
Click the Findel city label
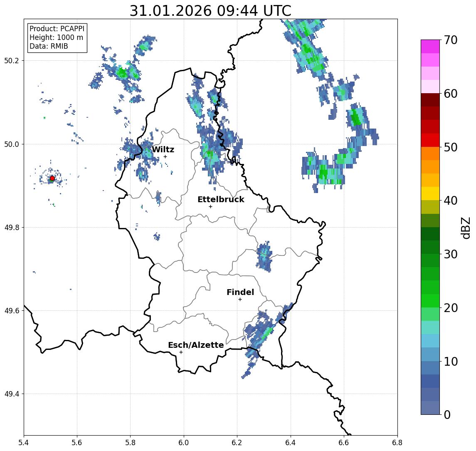(240, 292)
